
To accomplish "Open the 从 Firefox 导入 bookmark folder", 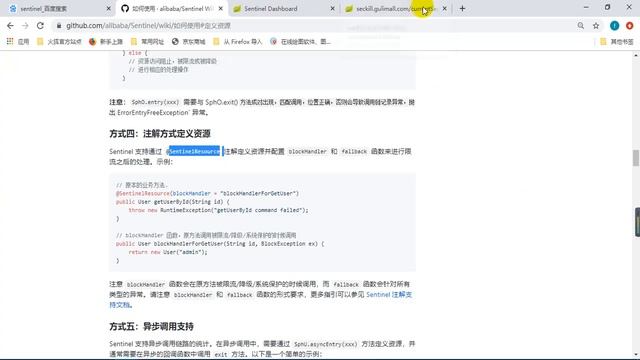I will click(238, 42).
